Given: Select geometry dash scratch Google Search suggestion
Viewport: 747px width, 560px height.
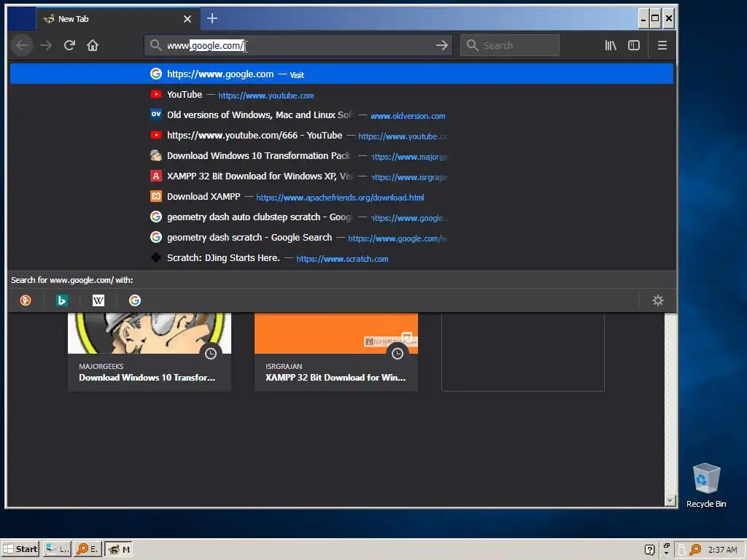Looking at the screenshot, I should pyautogui.click(x=341, y=238).
